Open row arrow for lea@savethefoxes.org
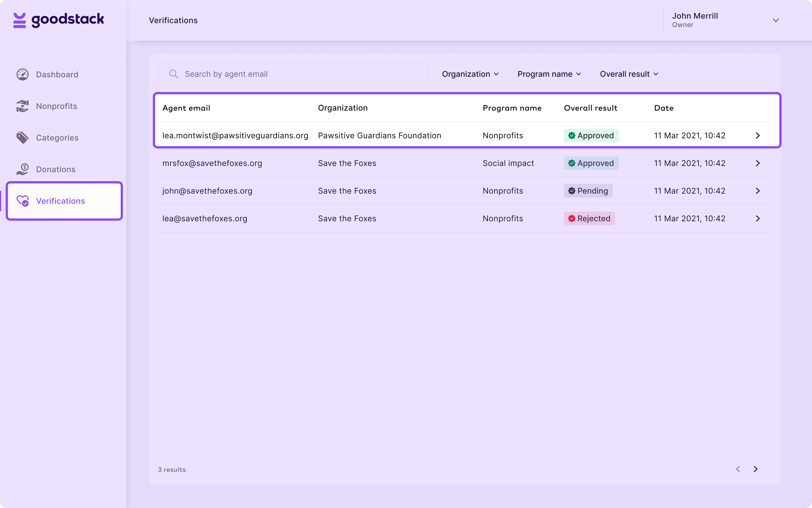 pyautogui.click(x=758, y=218)
